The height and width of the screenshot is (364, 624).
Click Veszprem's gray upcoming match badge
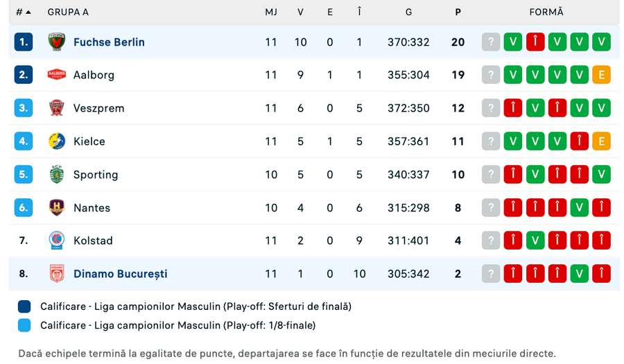(491, 108)
